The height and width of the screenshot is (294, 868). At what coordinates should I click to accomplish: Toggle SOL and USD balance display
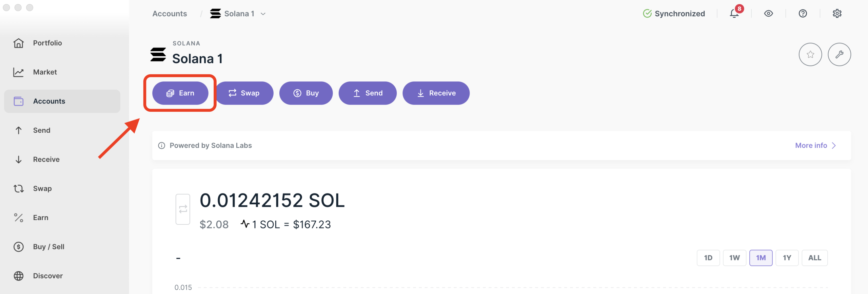tap(183, 209)
